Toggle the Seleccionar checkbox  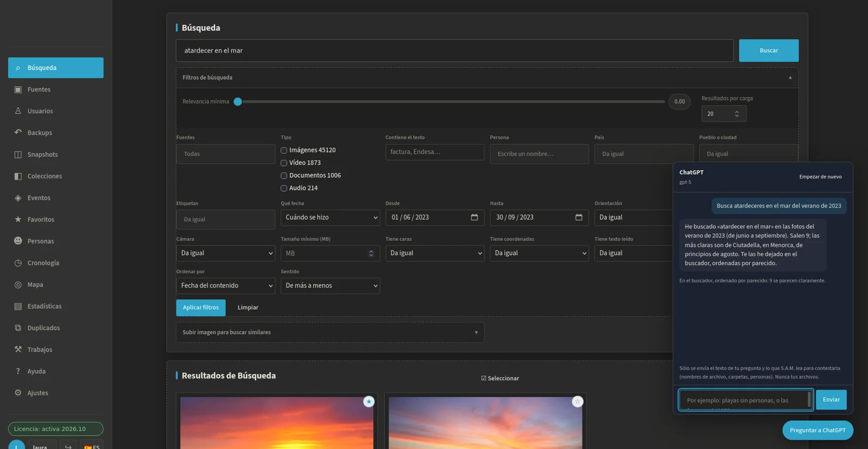point(484,379)
